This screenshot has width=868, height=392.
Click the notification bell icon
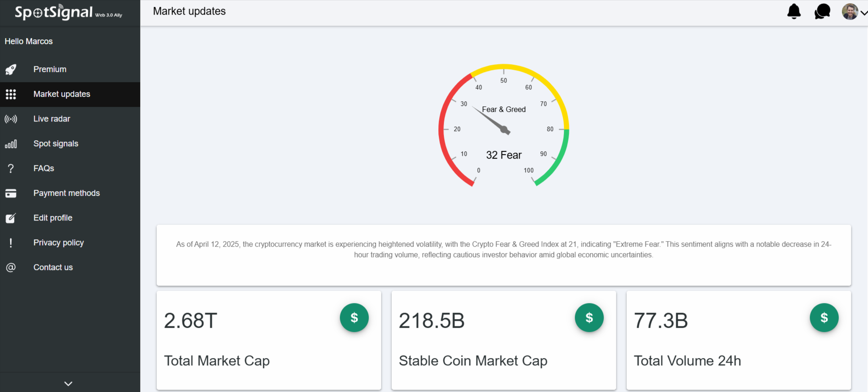(794, 11)
